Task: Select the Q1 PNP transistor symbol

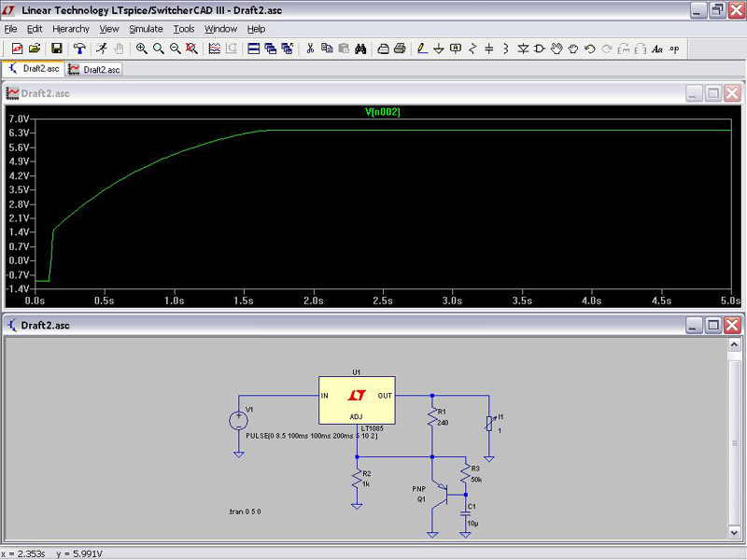Action: coord(441,496)
